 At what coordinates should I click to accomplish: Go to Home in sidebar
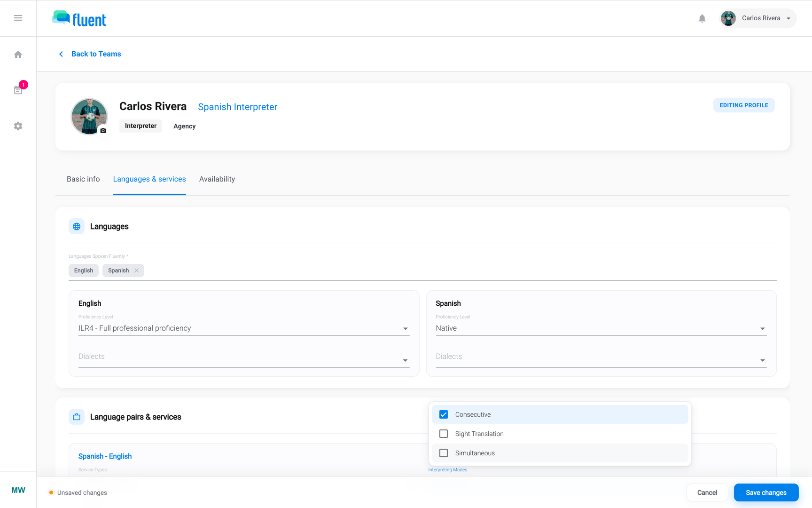(18, 55)
